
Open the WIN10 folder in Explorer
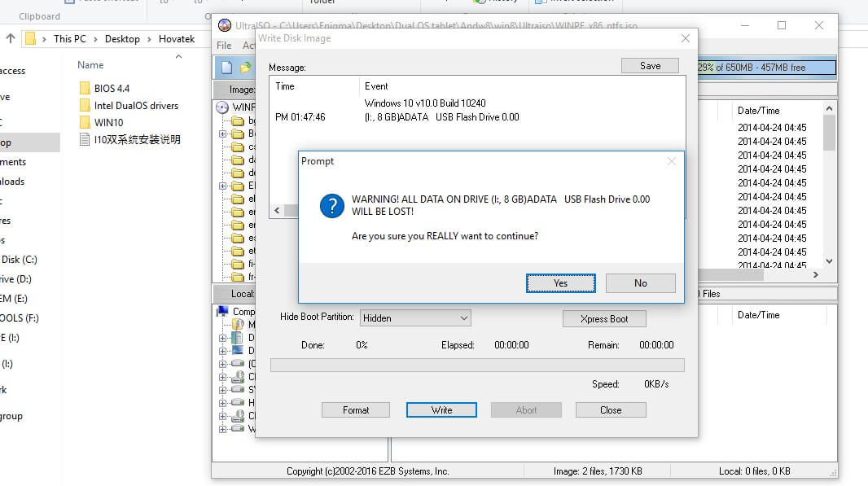pos(109,122)
